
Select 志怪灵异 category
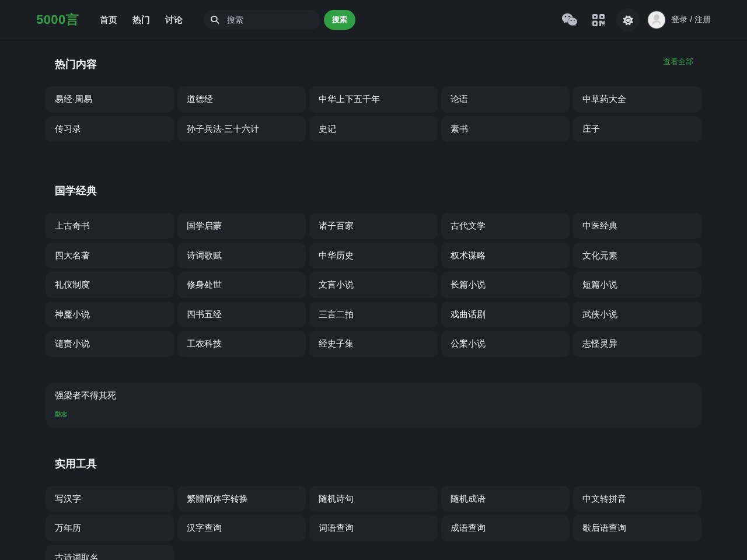(x=637, y=344)
